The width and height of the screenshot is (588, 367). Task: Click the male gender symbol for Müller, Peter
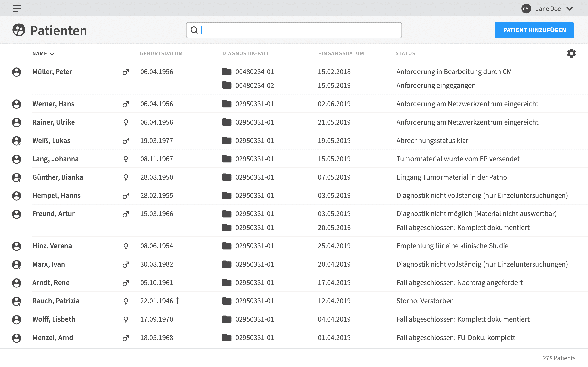(126, 72)
